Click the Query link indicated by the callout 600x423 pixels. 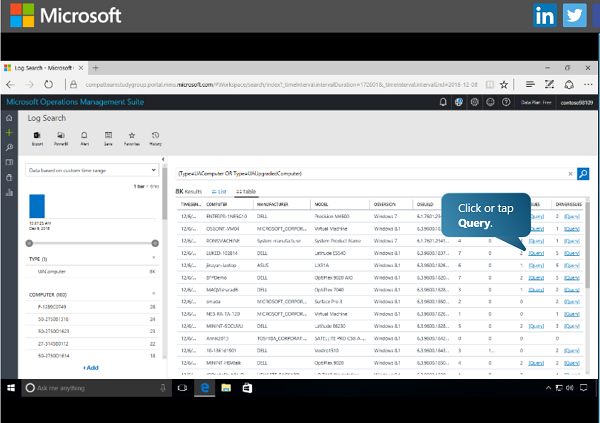coord(536,253)
